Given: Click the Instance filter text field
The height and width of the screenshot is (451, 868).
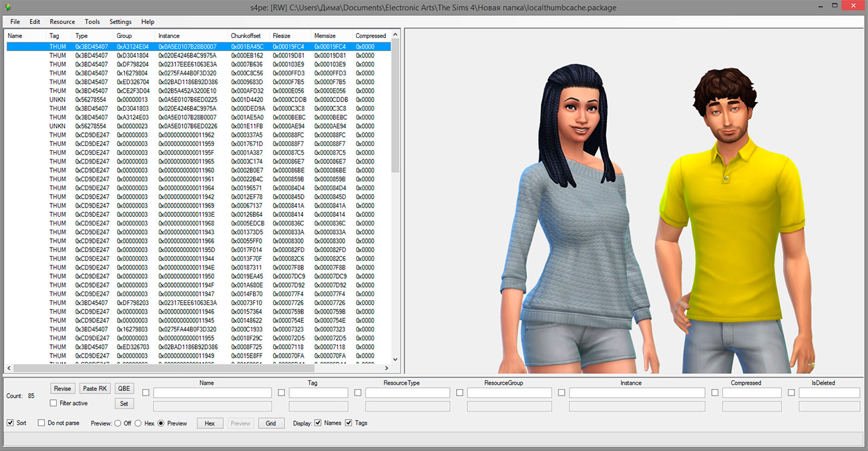Looking at the screenshot, I should (636, 393).
